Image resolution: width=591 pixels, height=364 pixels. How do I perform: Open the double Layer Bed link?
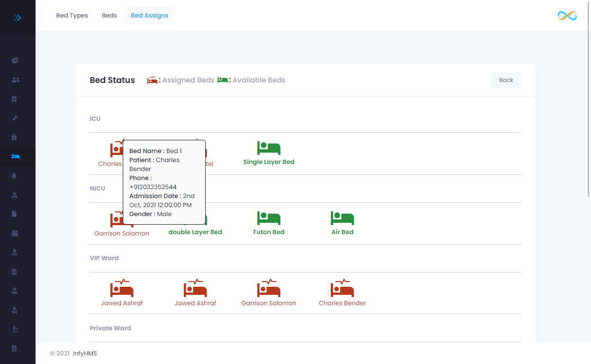pyautogui.click(x=195, y=232)
